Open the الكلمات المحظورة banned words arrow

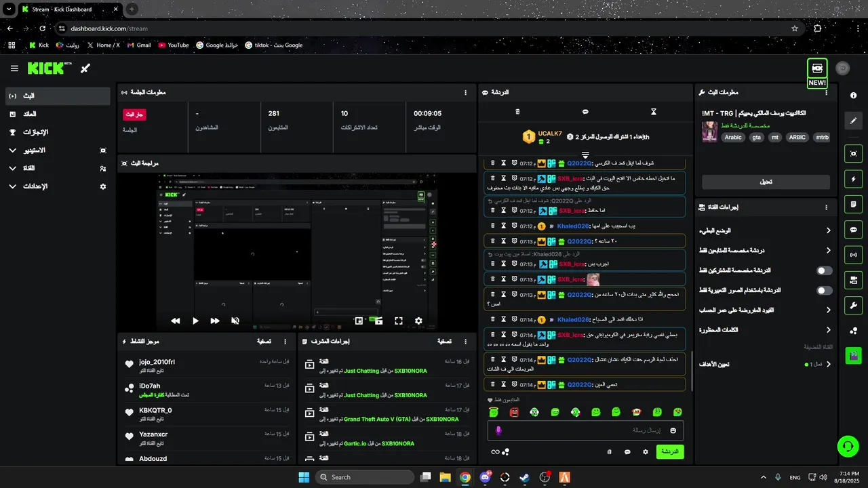point(828,330)
